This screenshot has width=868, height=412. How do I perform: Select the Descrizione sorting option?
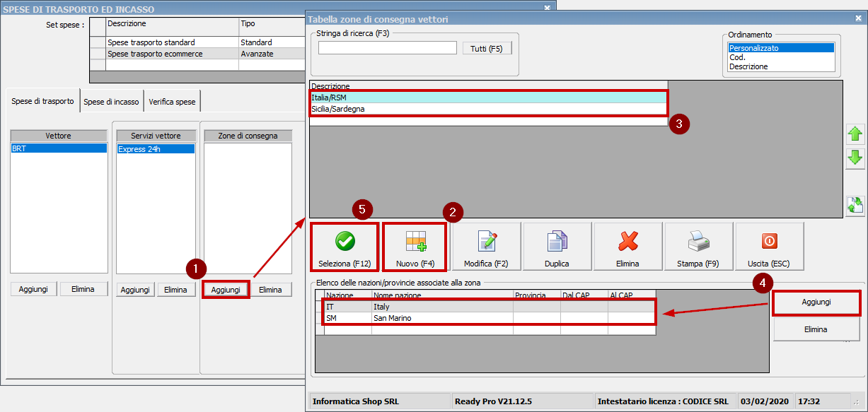coord(748,66)
